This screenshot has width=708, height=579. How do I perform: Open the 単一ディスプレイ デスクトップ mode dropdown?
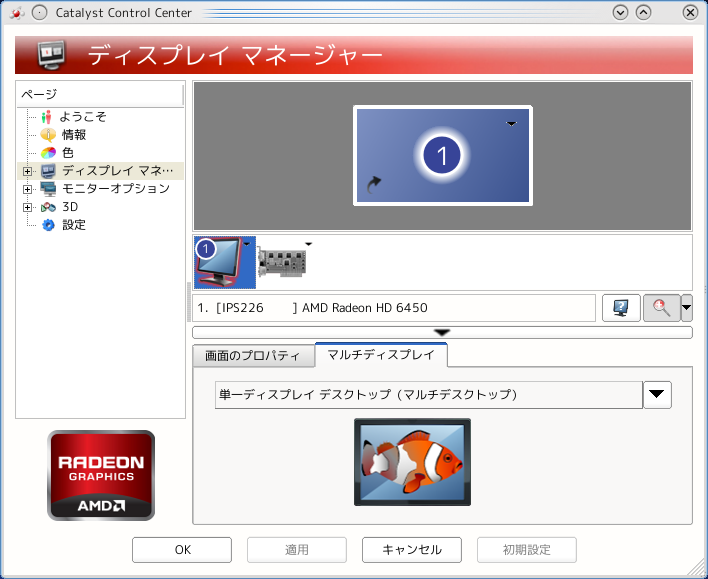[656, 395]
